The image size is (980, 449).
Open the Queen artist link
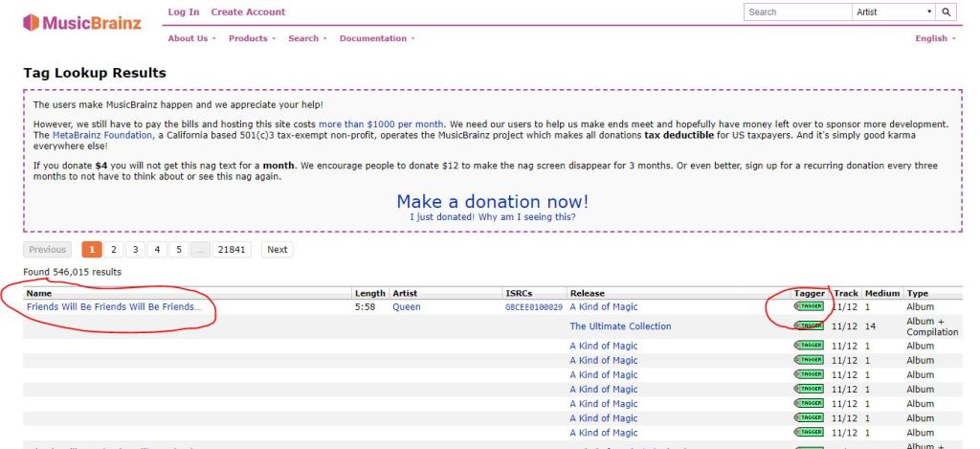pos(406,307)
